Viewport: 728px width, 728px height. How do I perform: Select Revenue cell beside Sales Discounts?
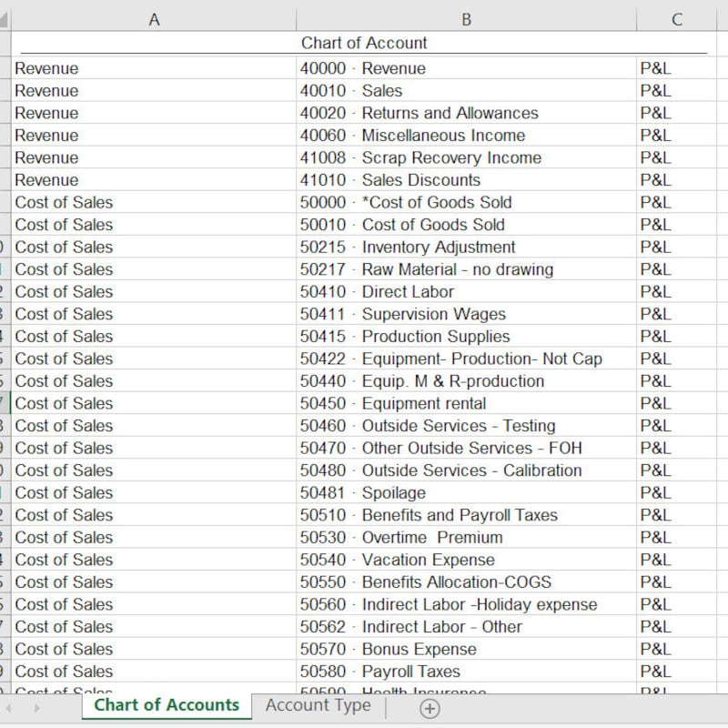pyautogui.click(x=154, y=179)
